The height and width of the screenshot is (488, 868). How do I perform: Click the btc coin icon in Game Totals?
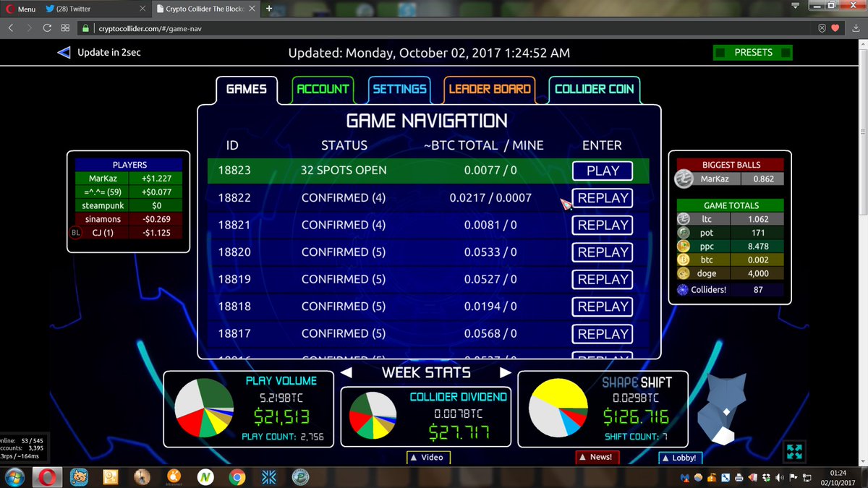coord(684,260)
